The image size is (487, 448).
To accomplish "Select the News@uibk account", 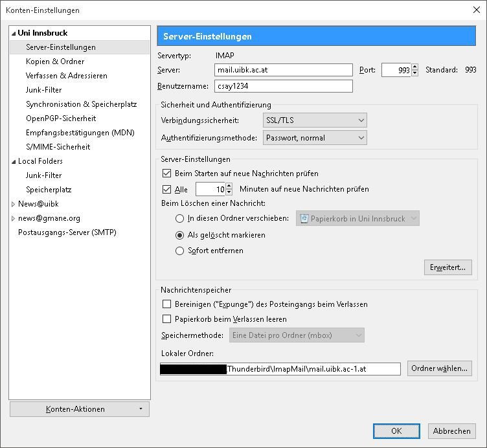I will point(38,204).
